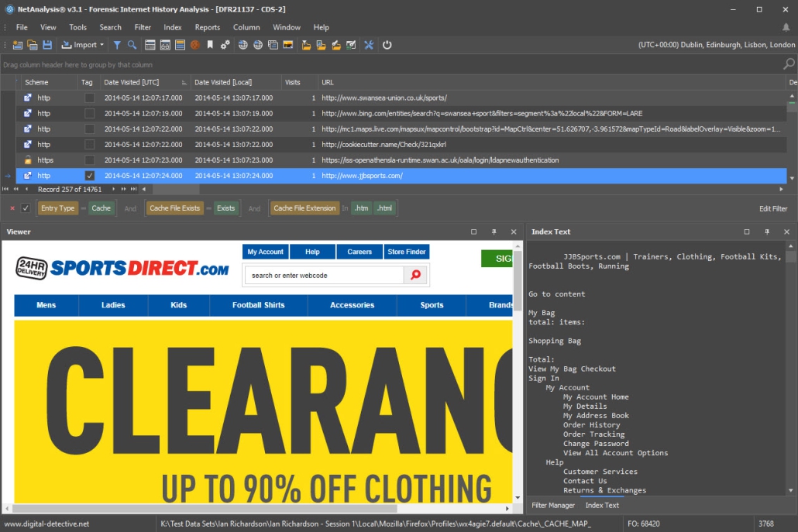Click the second globe icon in the toolbar
Screen dimensions: 798x532
coord(258,45)
